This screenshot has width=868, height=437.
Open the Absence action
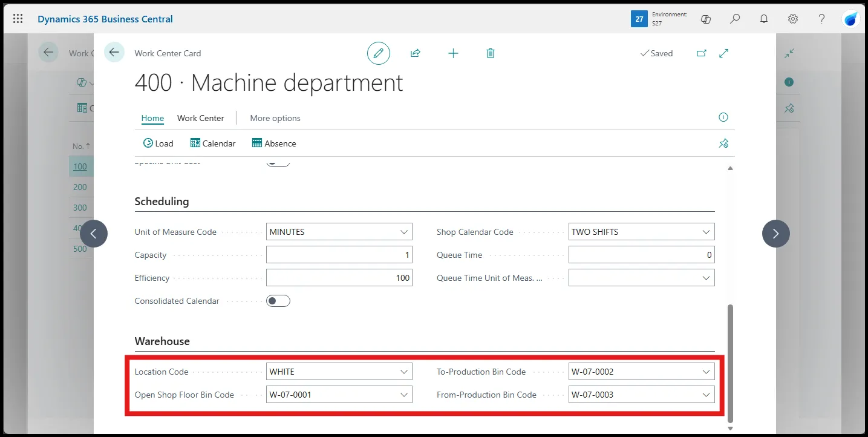coord(274,143)
